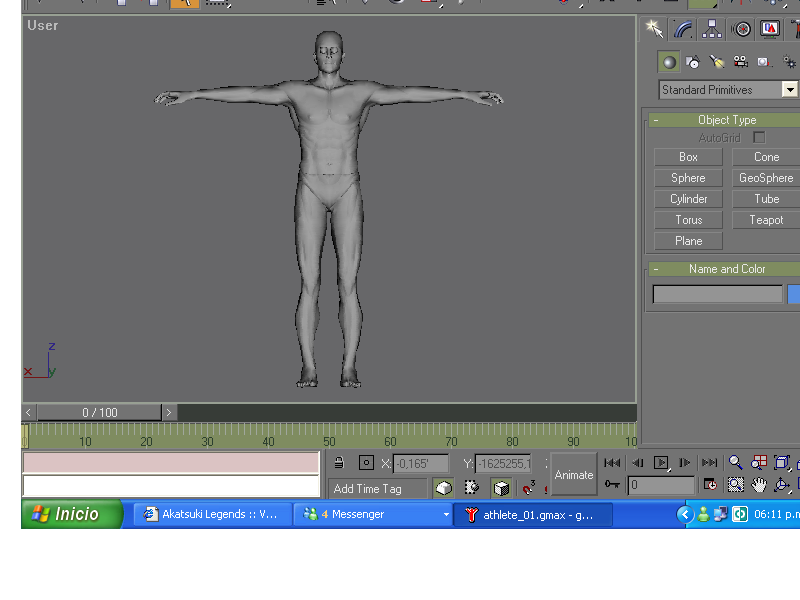Open the blue object color swatch
Screen dimensions: 800x600
[794, 294]
